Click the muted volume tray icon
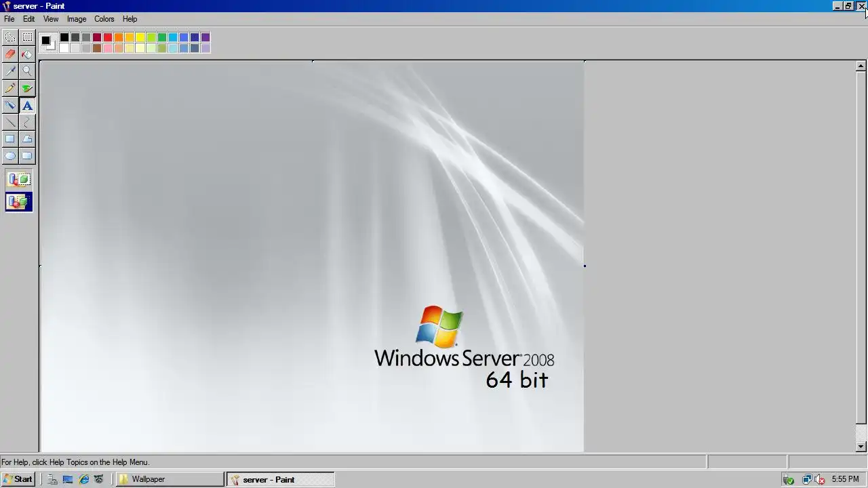Image resolution: width=868 pixels, height=488 pixels. [820, 479]
